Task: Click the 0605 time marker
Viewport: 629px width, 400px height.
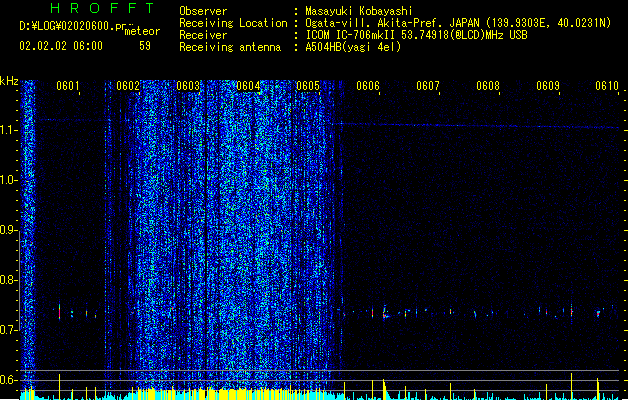Action: click(x=308, y=86)
